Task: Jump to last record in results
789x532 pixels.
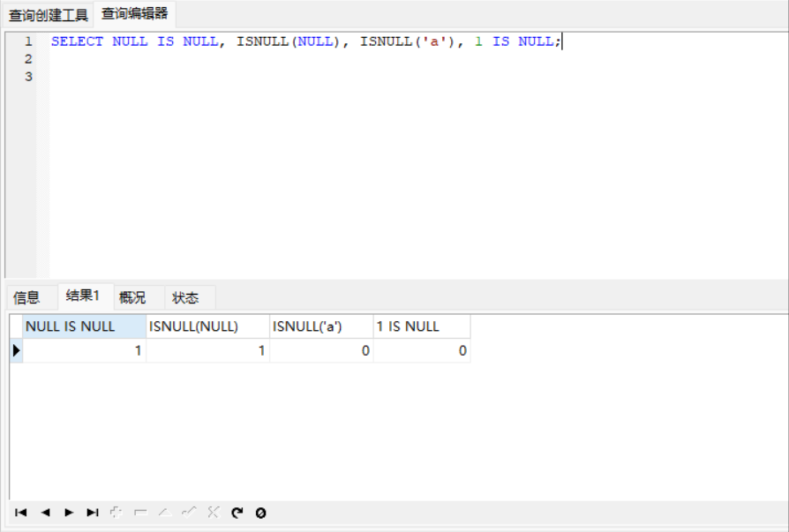Action: click(93, 513)
